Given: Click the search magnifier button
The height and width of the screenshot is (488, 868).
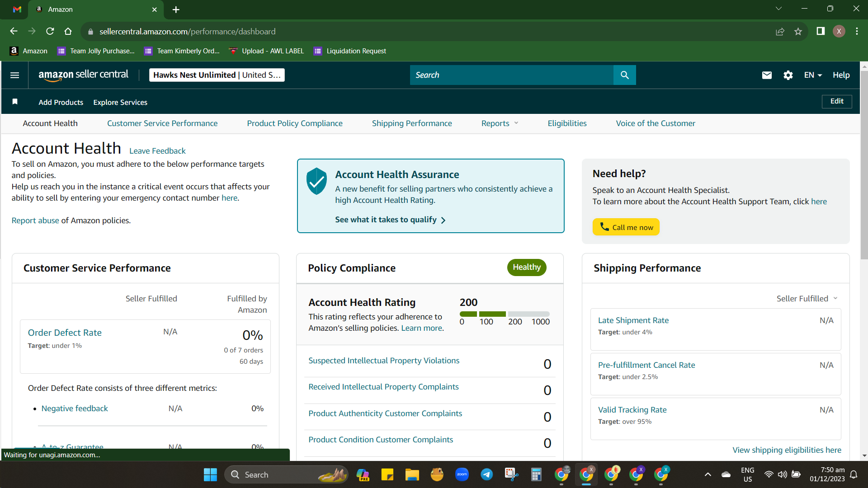Looking at the screenshot, I should (624, 75).
